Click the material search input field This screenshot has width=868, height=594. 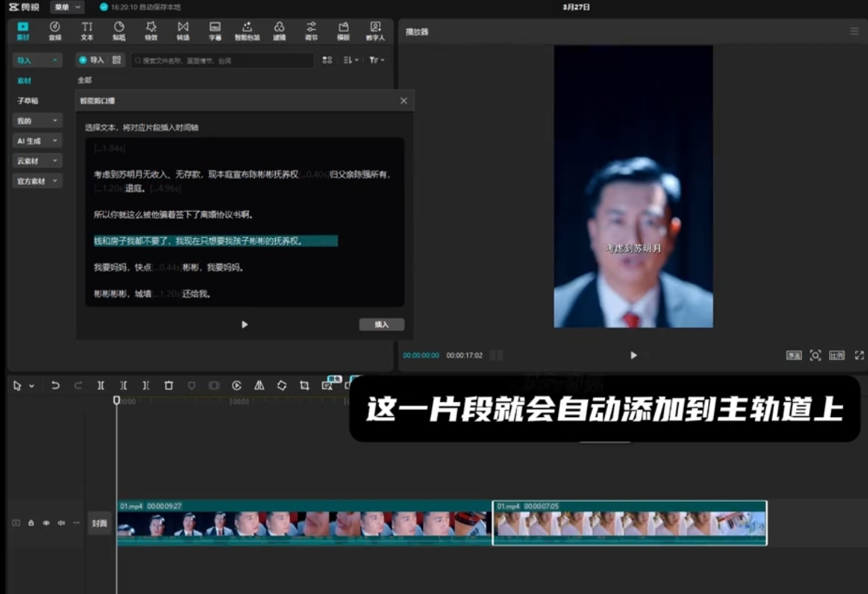click(222, 60)
